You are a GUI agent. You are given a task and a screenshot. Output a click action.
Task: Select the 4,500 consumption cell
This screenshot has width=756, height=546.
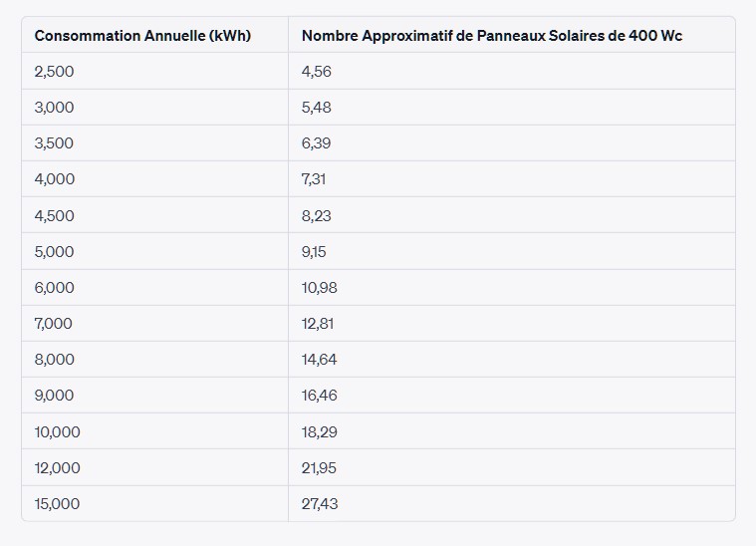pos(54,215)
